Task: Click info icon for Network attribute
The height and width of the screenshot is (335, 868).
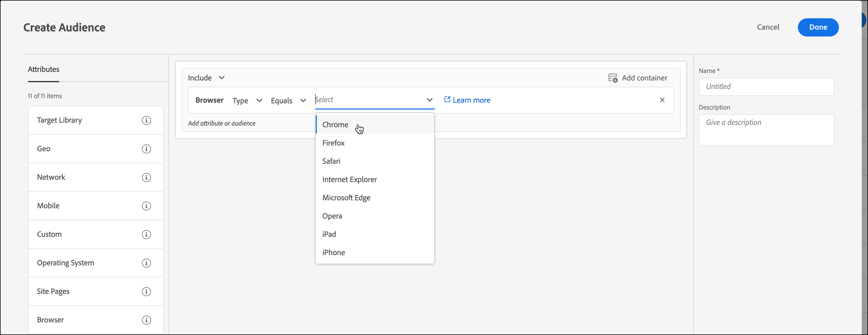Action: 146,177
